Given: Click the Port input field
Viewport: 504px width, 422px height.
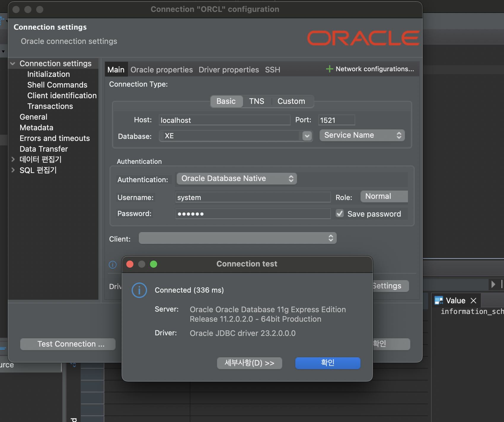Looking at the screenshot, I should tap(336, 120).
